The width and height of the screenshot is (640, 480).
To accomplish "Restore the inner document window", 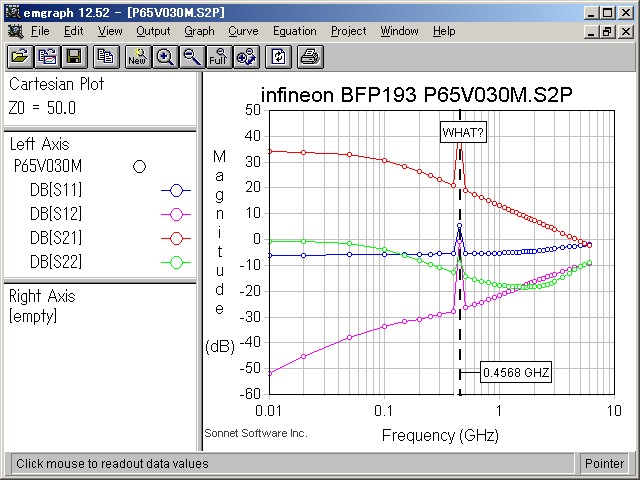I will pyautogui.click(x=607, y=31).
